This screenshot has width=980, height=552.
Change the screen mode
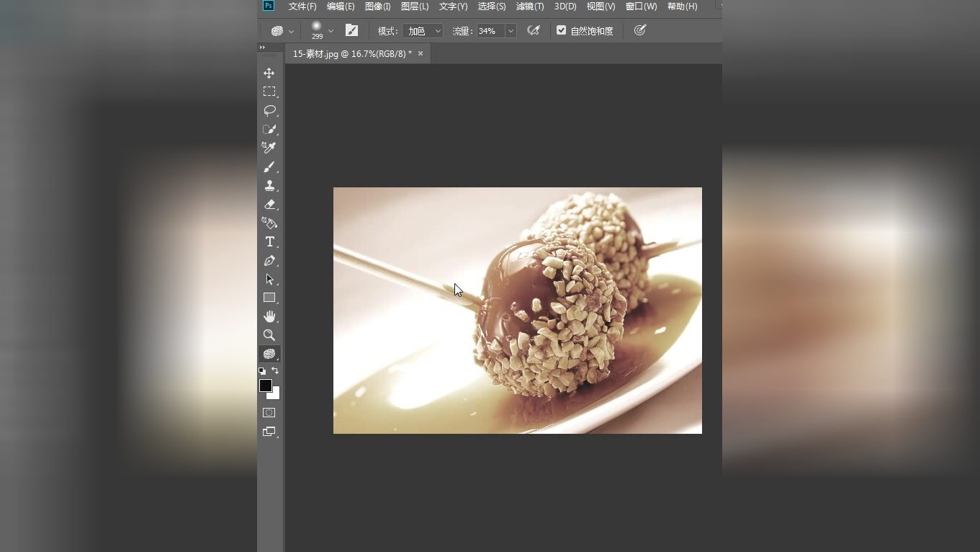coord(269,432)
